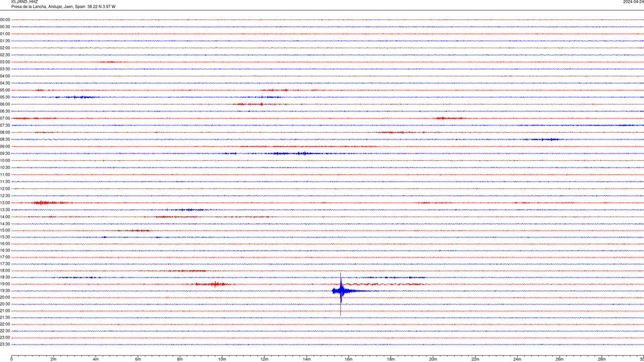Image resolution: width=644 pixels, height=362 pixels.
Task: Click the 6m tick label on the axis
Action: pyautogui.click(x=138, y=359)
